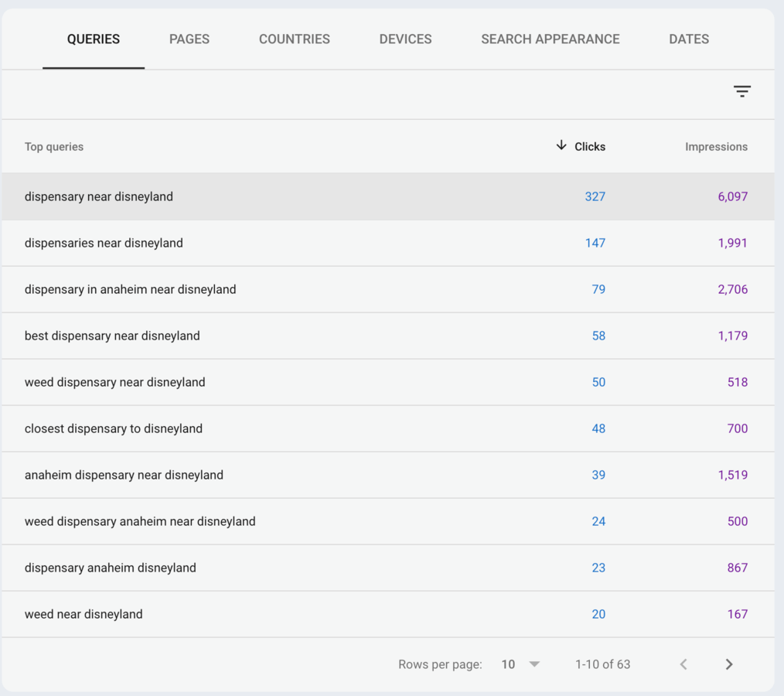Click the 48 clicks value
Viewport: 784px width, 696px height.
tap(598, 428)
